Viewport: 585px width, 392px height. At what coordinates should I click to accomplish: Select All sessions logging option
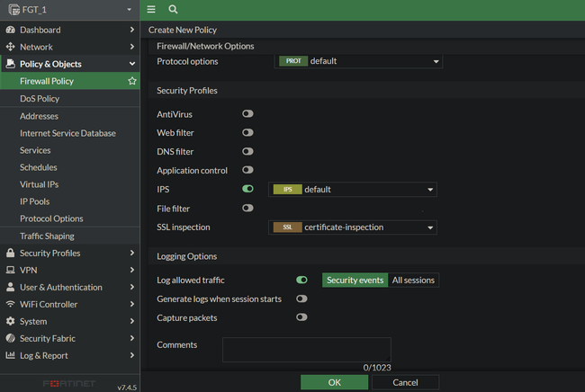click(413, 281)
